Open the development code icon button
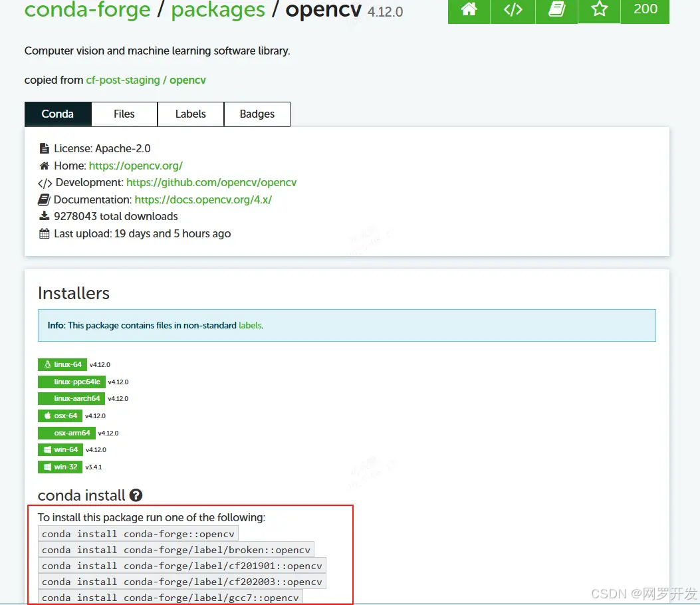 click(513, 10)
